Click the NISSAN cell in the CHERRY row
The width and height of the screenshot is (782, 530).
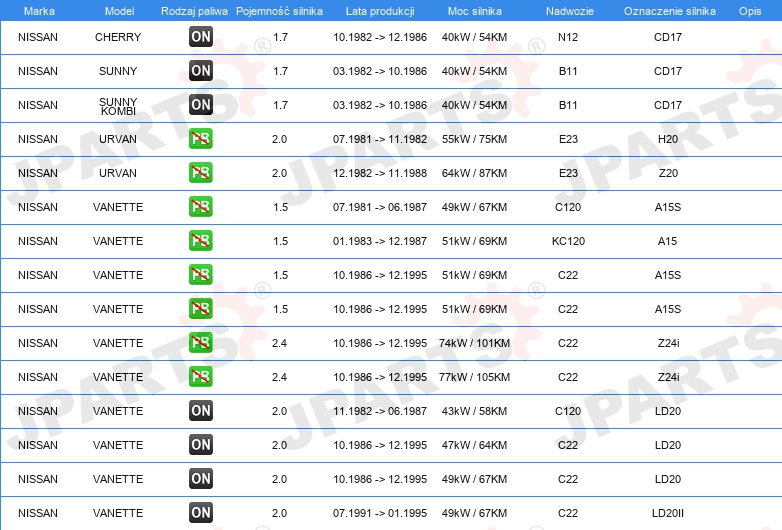point(38,37)
